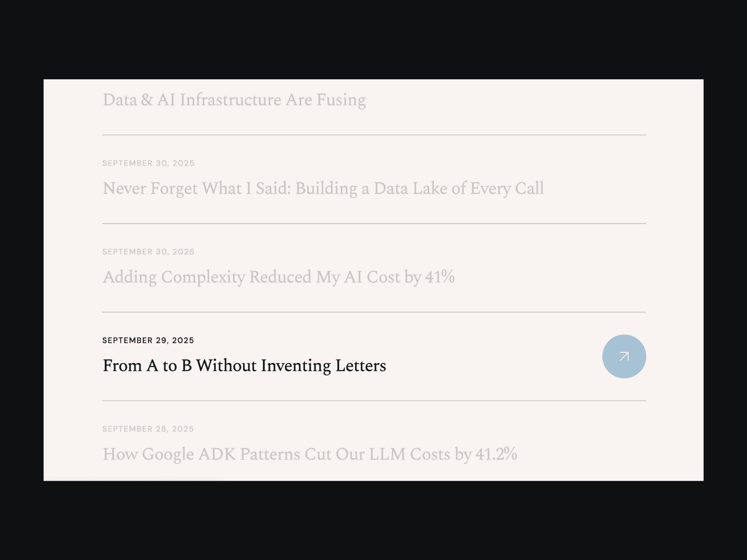747x560 pixels.
Task: Open 'How Google ADK Patterns Cut' article
Action: (310, 454)
